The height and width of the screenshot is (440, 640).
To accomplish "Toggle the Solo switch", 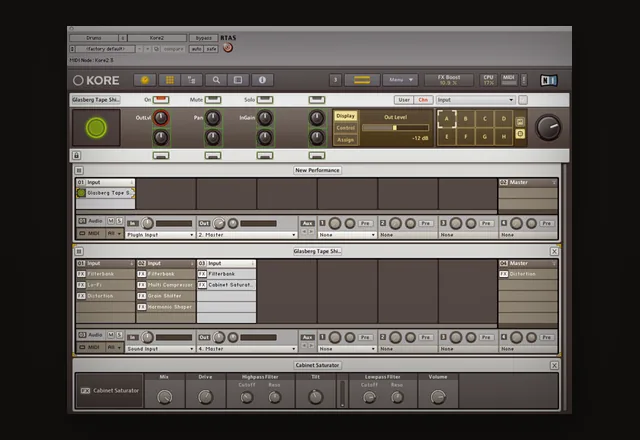I will (265, 100).
